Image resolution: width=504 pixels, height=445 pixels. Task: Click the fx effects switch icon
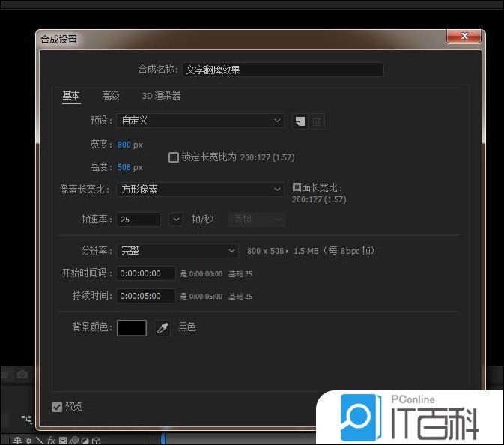pyautogui.click(x=51, y=441)
